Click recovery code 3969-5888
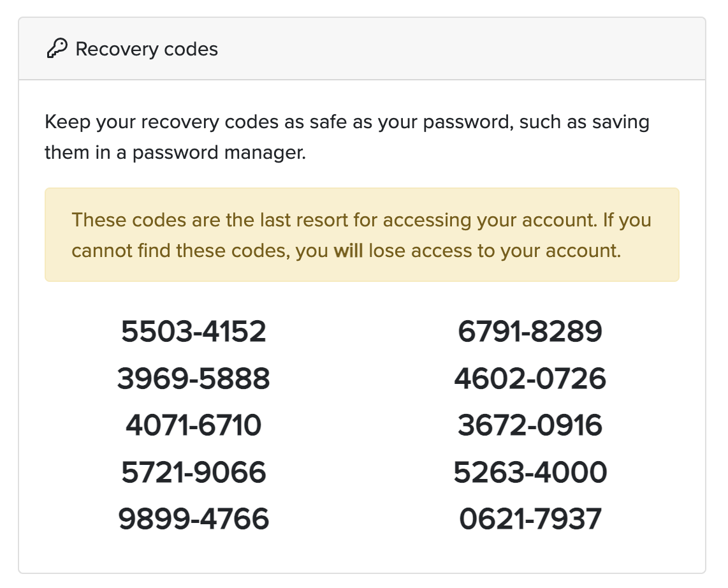 point(193,378)
